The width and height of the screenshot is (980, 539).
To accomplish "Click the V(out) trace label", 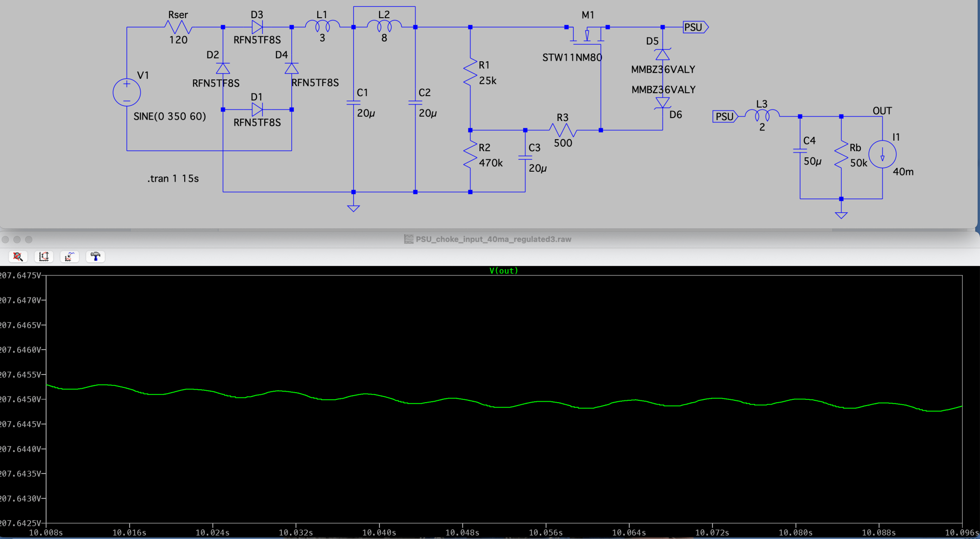I will [x=503, y=271].
